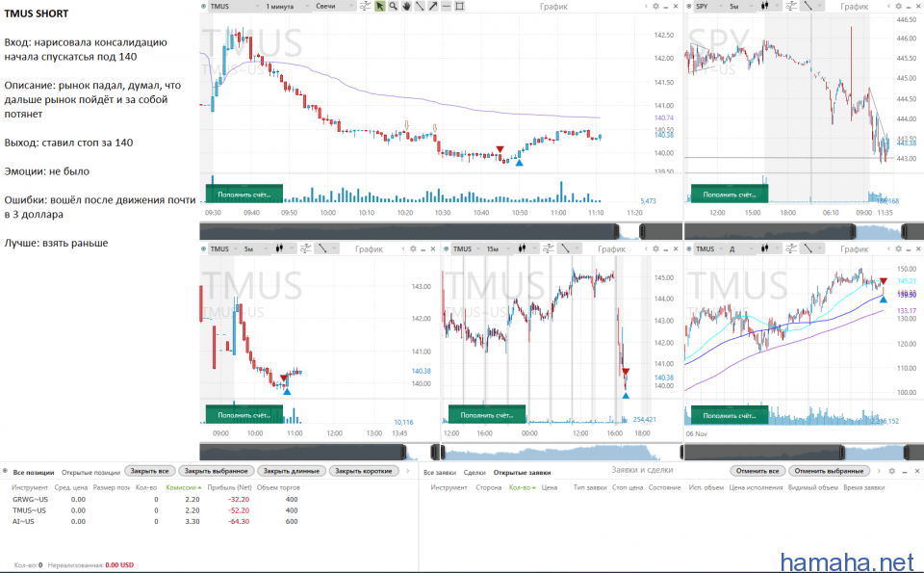
Task: Select the TMUS~US row in positions table
Action: pos(156,510)
